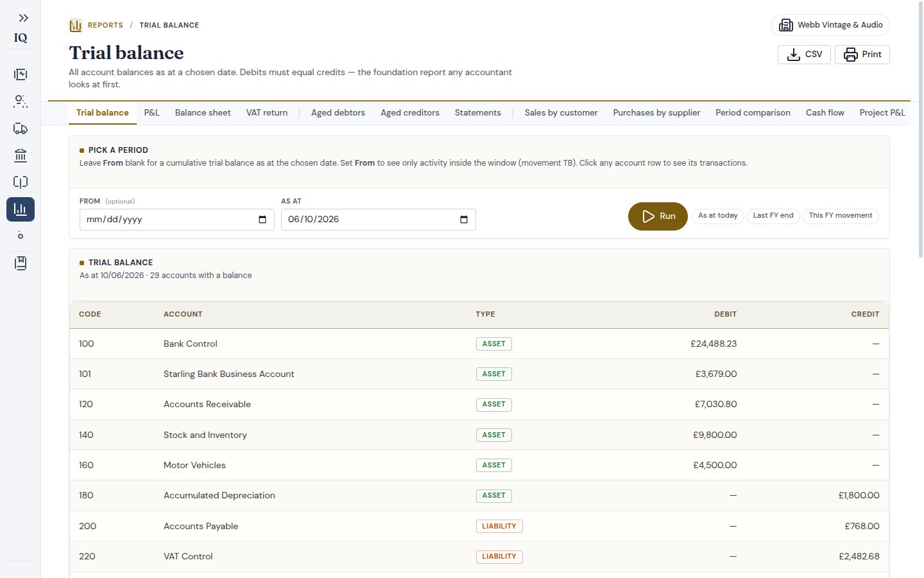Open the Aged creditors tab

[410, 112]
